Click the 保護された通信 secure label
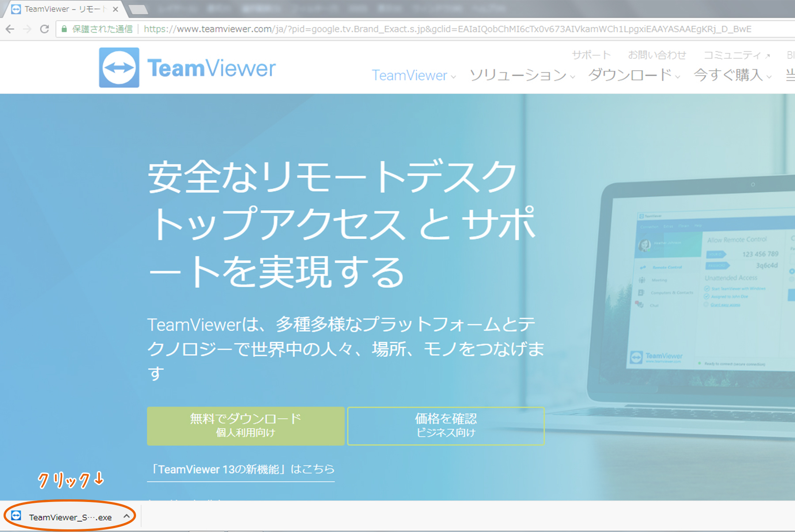 point(102,29)
